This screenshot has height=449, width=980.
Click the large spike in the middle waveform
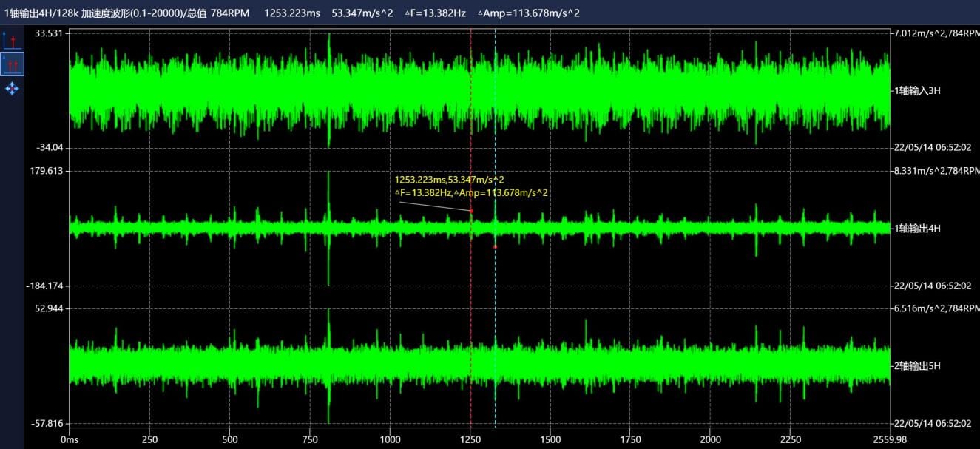[x=328, y=228]
